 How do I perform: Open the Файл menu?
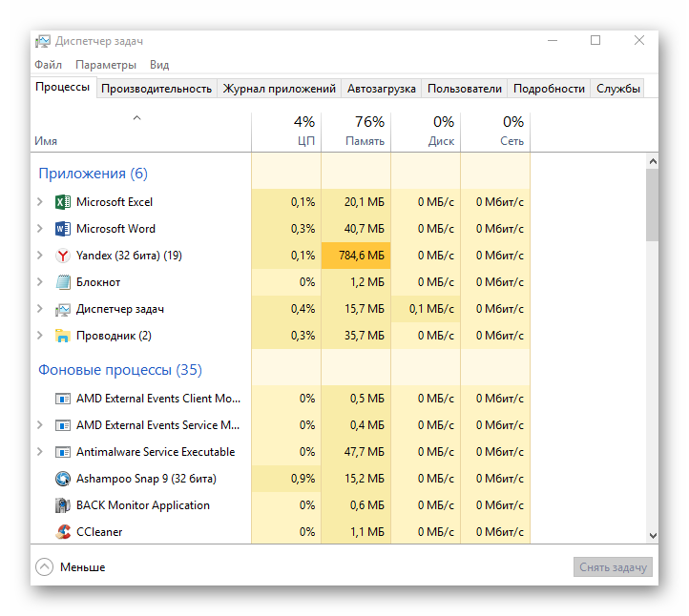click(x=48, y=65)
